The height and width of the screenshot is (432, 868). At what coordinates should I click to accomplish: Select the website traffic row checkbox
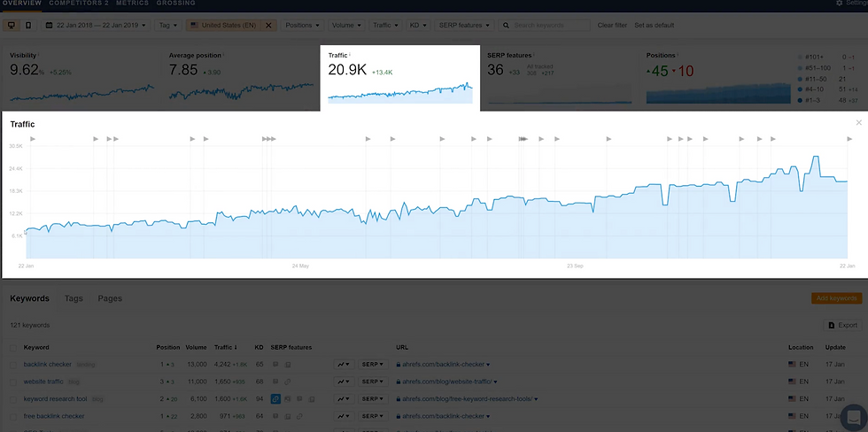click(x=13, y=382)
